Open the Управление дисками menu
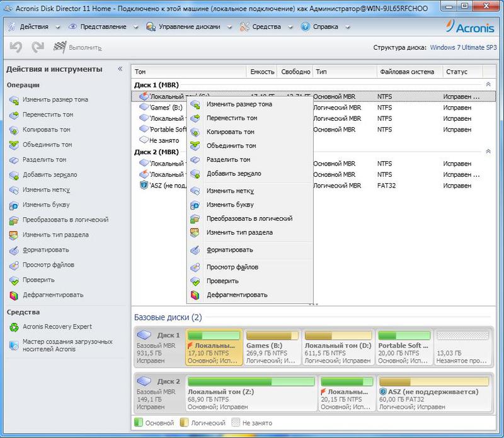504x438 pixels. (189, 26)
